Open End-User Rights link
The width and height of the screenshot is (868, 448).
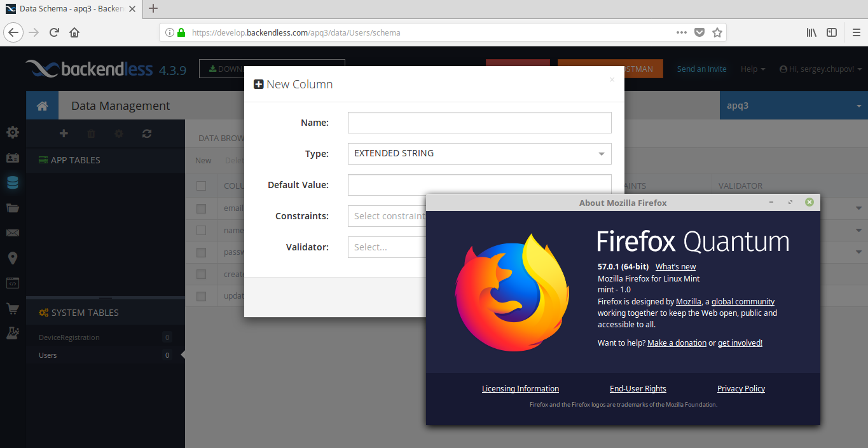coord(638,389)
